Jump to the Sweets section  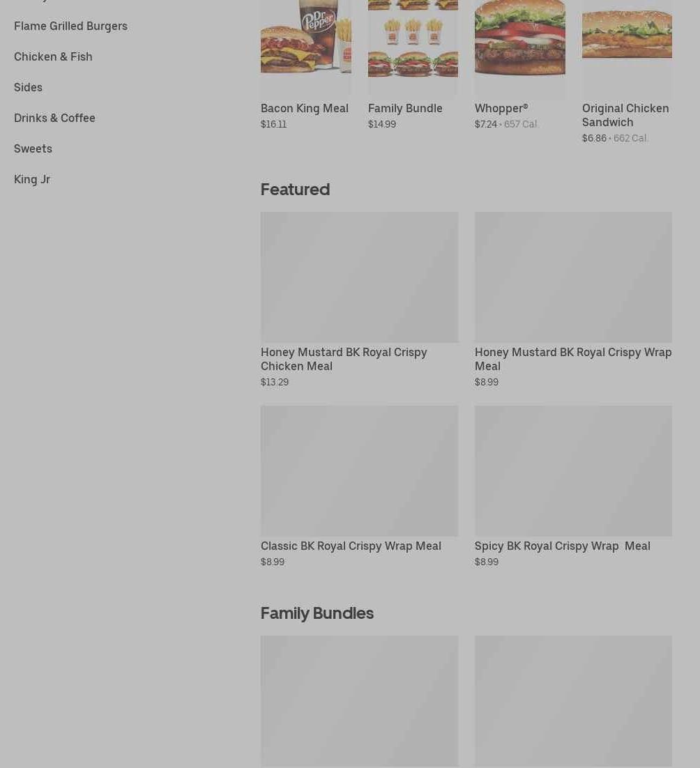click(33, 149)
